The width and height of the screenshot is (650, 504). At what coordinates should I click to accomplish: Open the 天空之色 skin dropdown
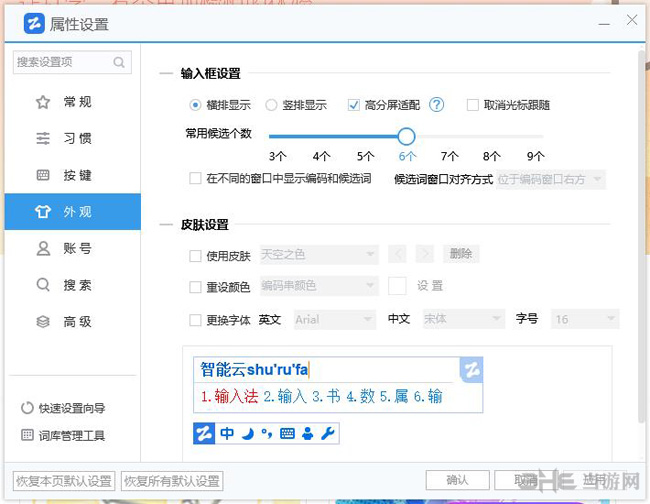click(x=319, y=254)
